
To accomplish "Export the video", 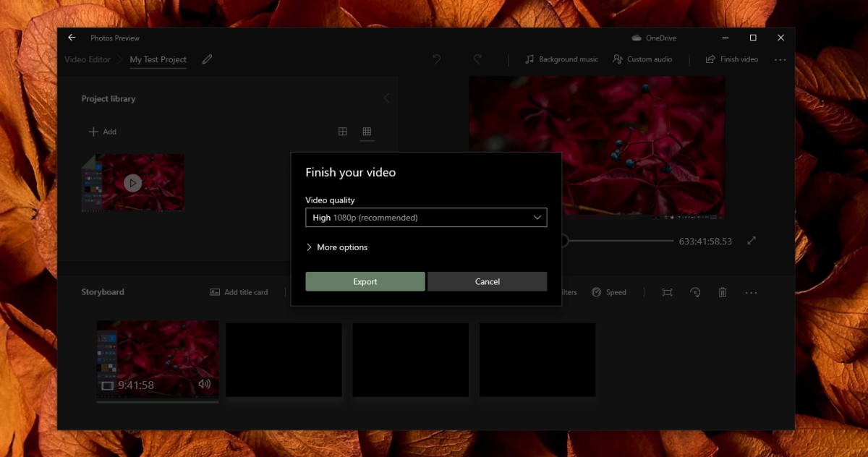I will (x=365, y=281).
